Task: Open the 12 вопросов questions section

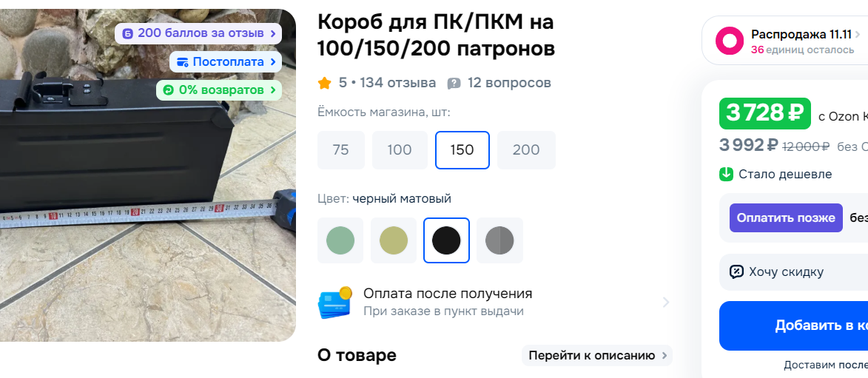Action: [509, 83]
